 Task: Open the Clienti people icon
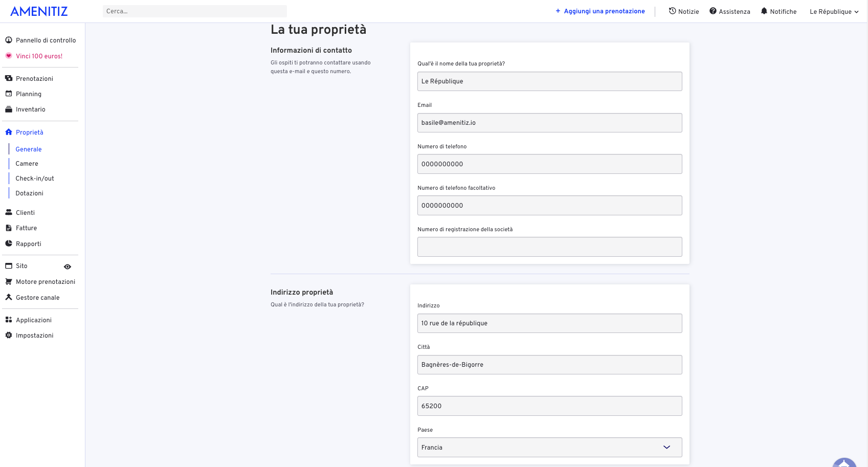[x=9, y=212]
